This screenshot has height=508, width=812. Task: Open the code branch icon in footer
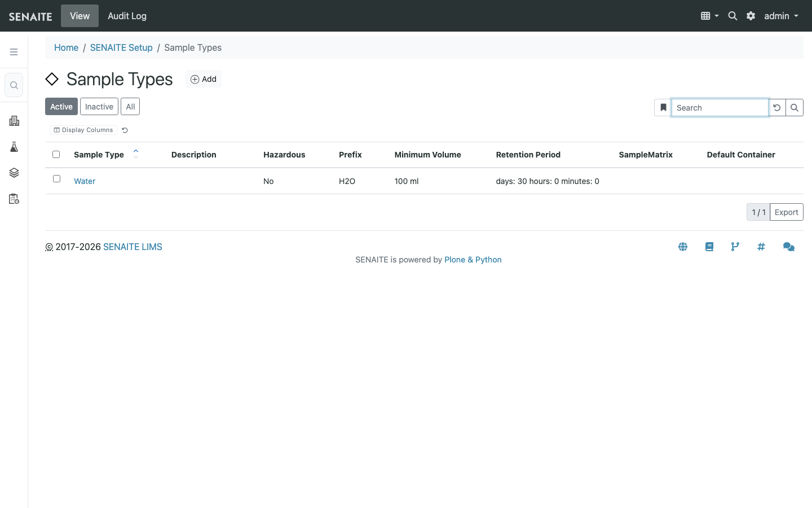[735, 247]
